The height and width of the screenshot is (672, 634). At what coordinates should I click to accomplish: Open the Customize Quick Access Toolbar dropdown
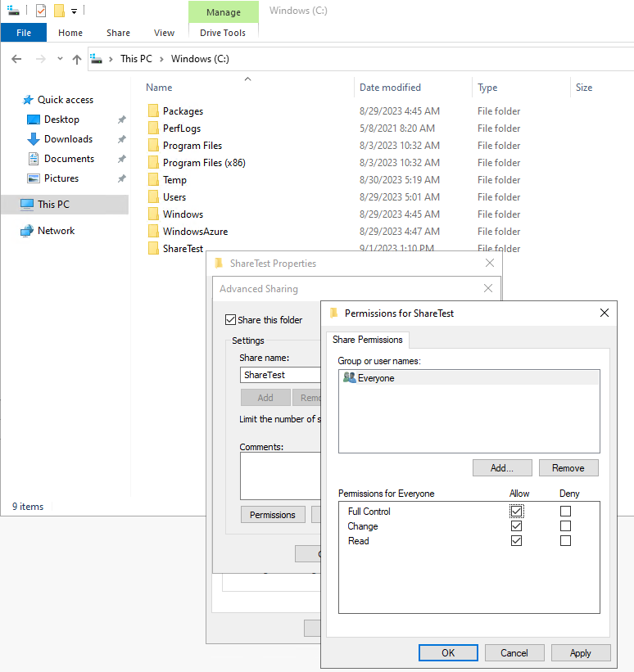pos(75,11)
